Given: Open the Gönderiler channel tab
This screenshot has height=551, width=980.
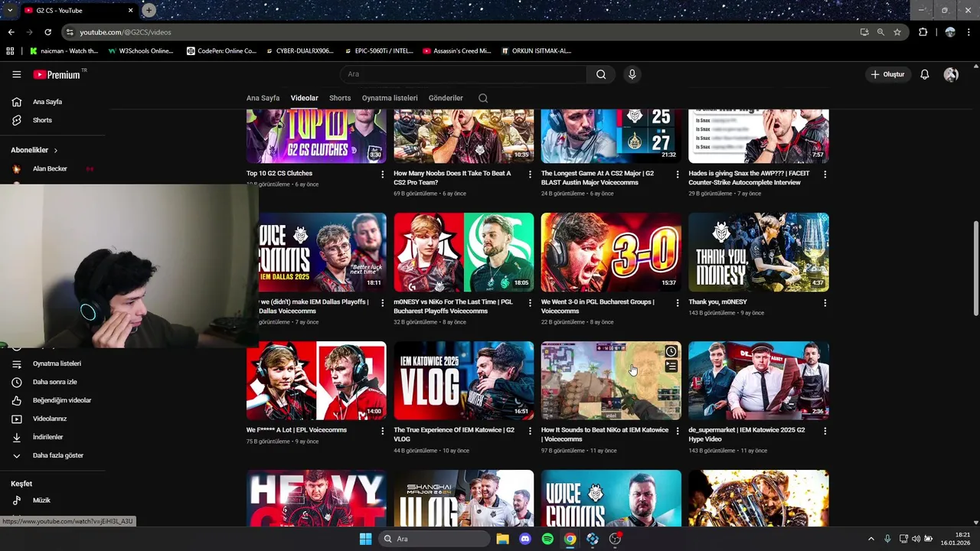Looking at the screenshot, I should pyautogui.click(x=446, y=98).
